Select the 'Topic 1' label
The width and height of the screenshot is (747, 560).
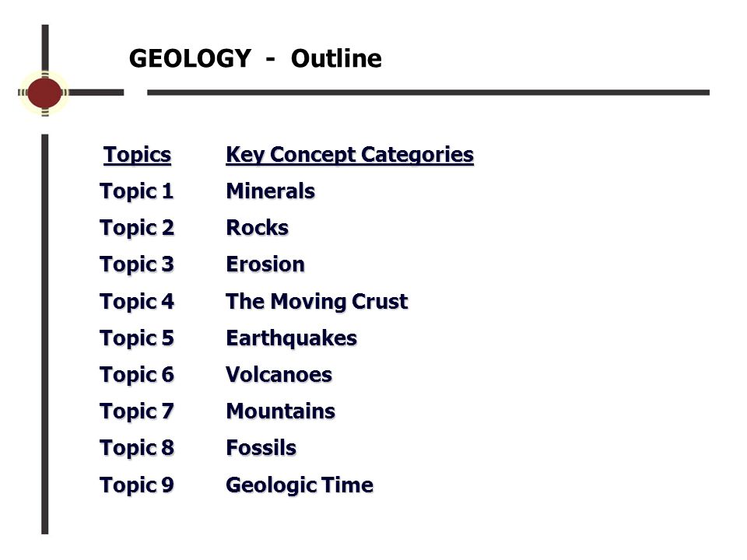pyautogui.click(x=137, y=192)
